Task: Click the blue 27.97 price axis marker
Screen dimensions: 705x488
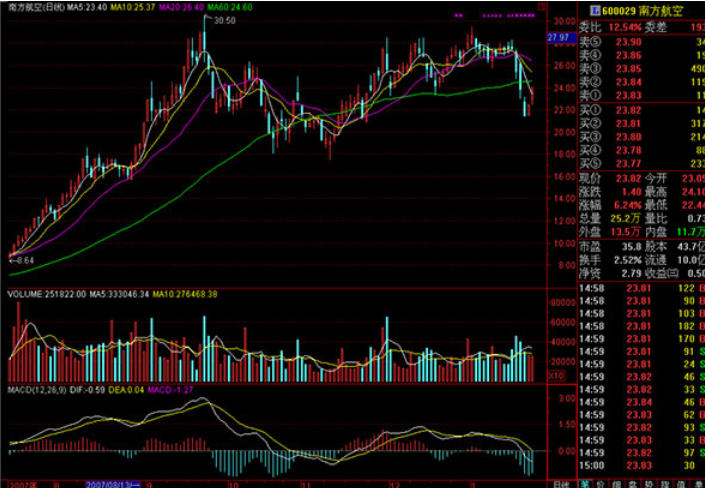Action: pyautogui.click(x=557, y=37)
